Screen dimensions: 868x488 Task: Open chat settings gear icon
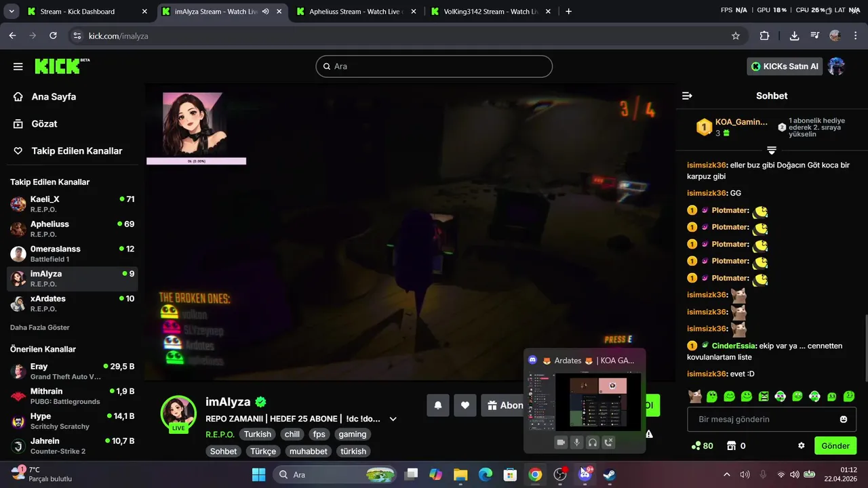[x=801, y=446]
